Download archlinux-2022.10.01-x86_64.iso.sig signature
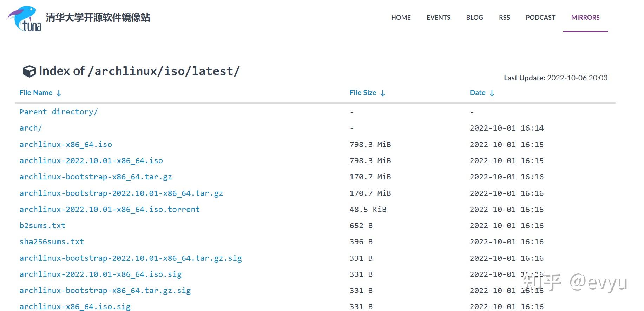The width and height of the screenshot is (644, 311). click(x=100, y=274)
